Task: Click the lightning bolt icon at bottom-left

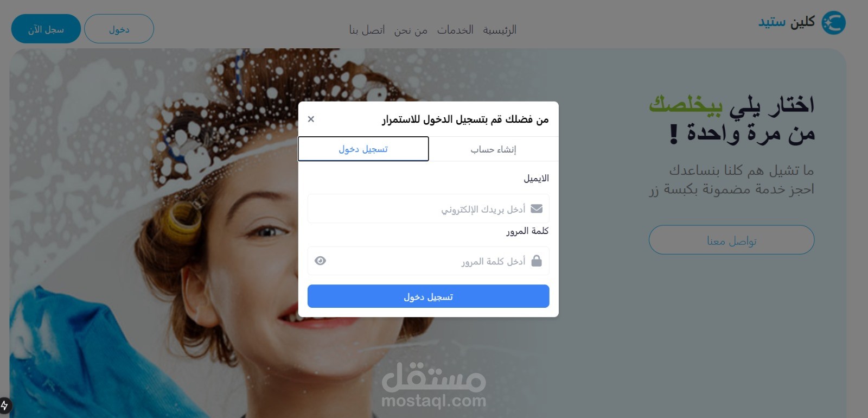Action: (5, 406)
